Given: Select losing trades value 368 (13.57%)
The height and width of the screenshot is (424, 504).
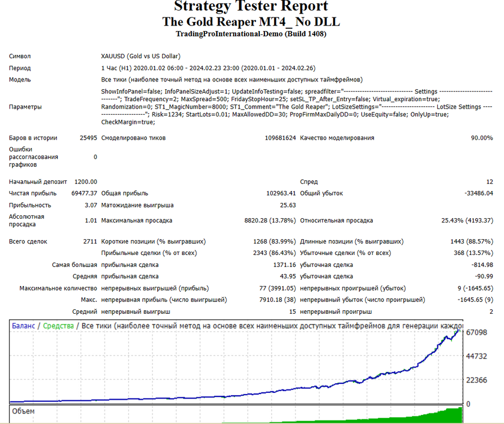Looking at the screenshot, I should point(473,253).
